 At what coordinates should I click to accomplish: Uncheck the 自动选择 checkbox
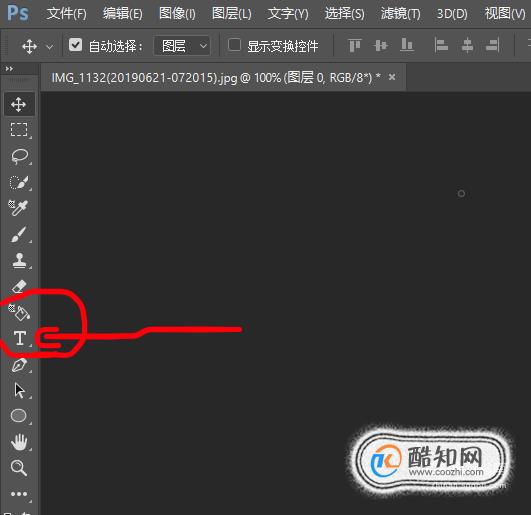[75, 45]
